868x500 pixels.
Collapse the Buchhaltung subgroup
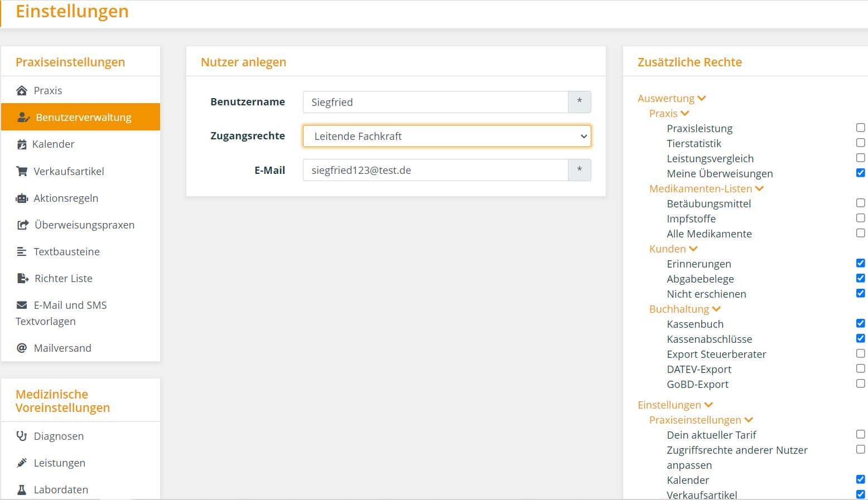pos(685,309)
